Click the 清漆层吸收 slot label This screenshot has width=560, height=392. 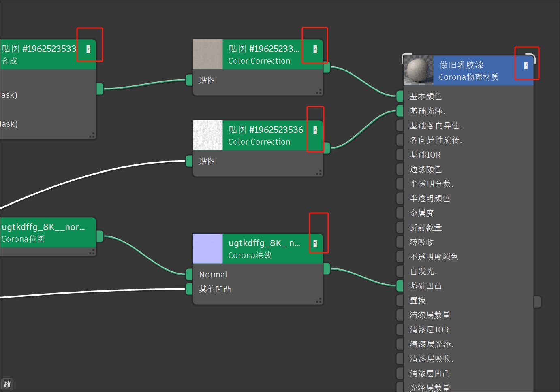tap(432, 359)
